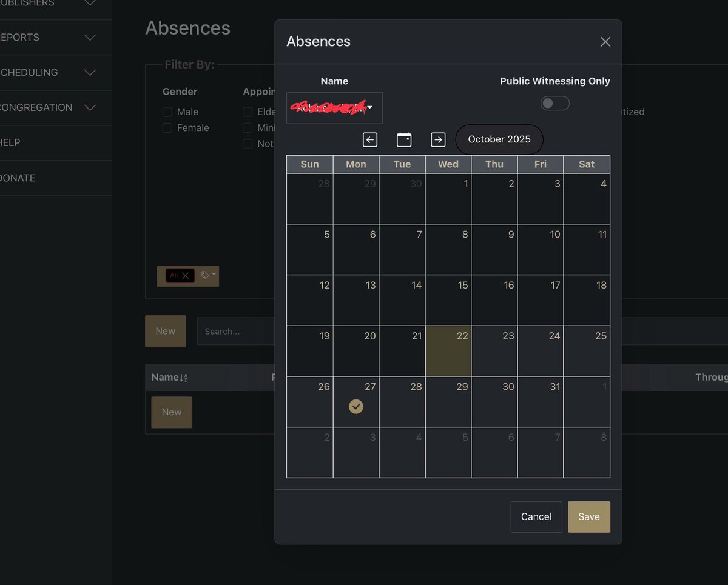This screenshot has width=728, height=585.
Task: Click the Wed column header
Action: [x=448, y=164]
